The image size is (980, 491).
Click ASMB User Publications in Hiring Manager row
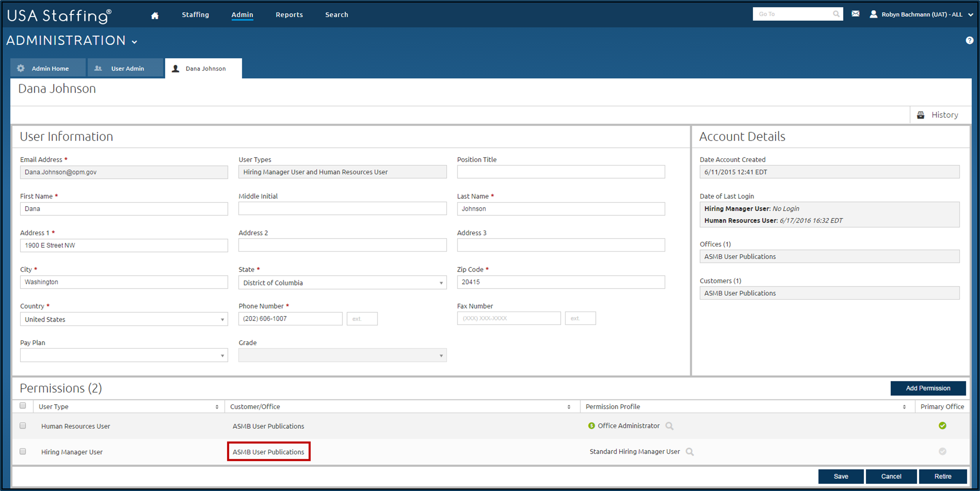point(269,452)
